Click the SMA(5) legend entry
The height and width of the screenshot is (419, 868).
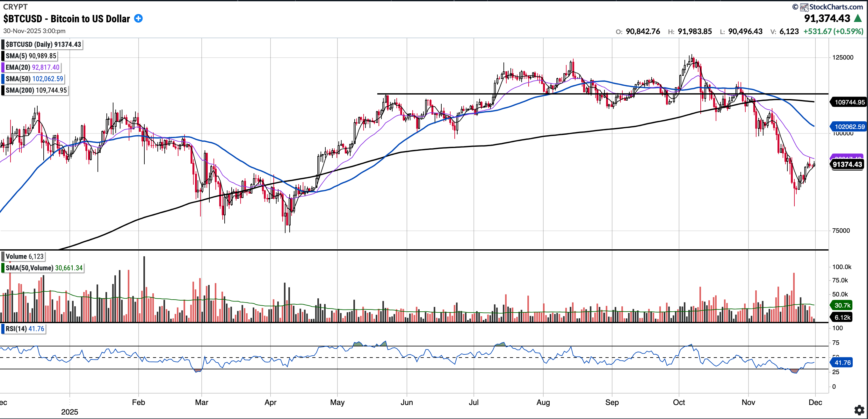pos(31,56)
